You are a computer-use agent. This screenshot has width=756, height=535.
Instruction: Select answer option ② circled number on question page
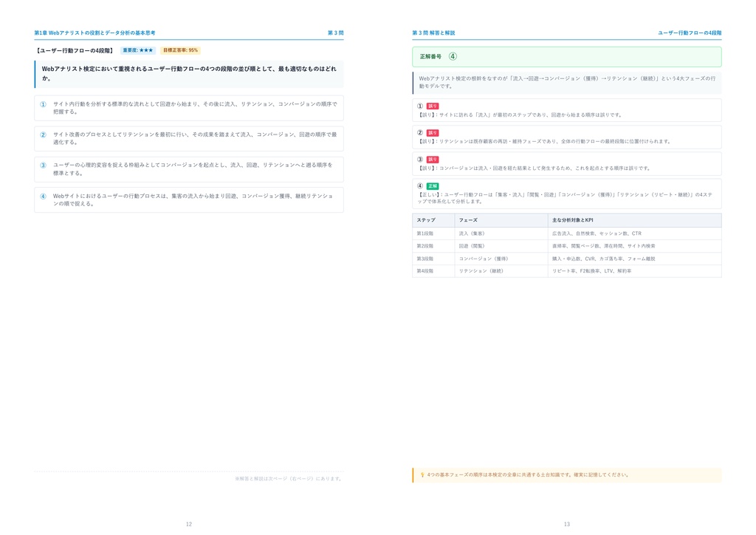point(43,134)
